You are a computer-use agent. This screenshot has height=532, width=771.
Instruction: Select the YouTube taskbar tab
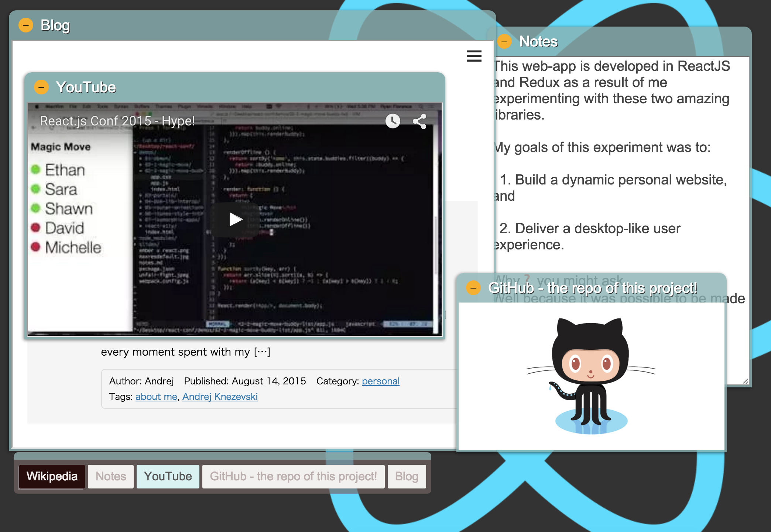168,476
